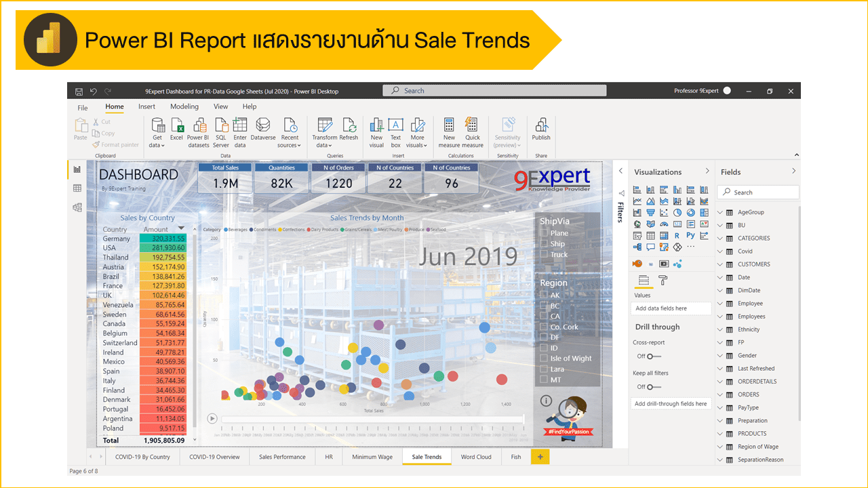Expand the CUSTOMERS table

click(721, 264)
